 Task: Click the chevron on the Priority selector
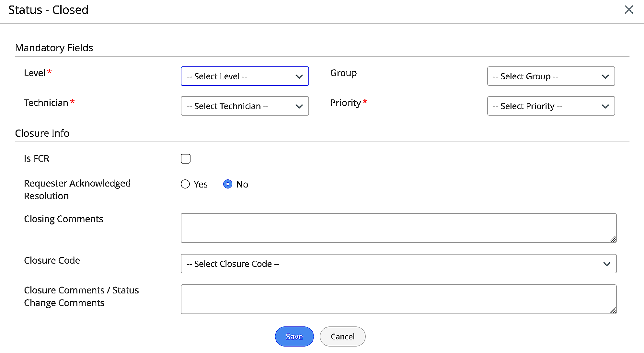click(x=605, y=106)
